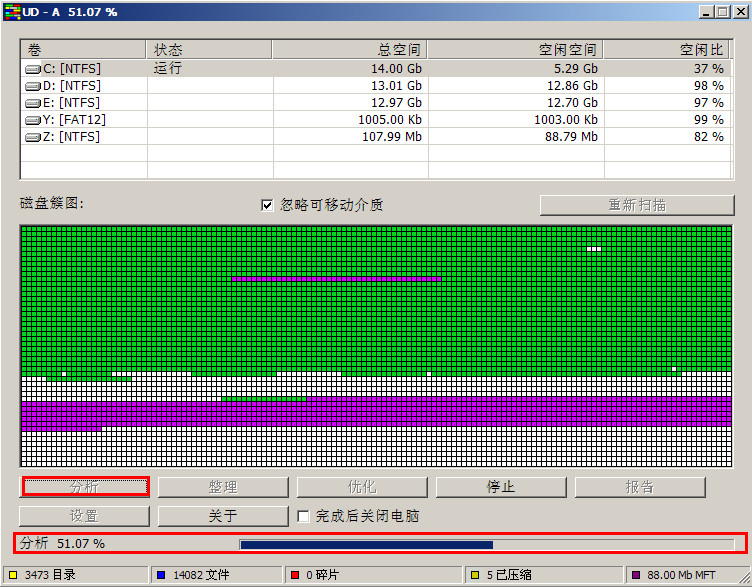The height and width of the screenshot is (587, 752).
Task: Click the yellow 已压缩 legend square
Action: [475, 575]
